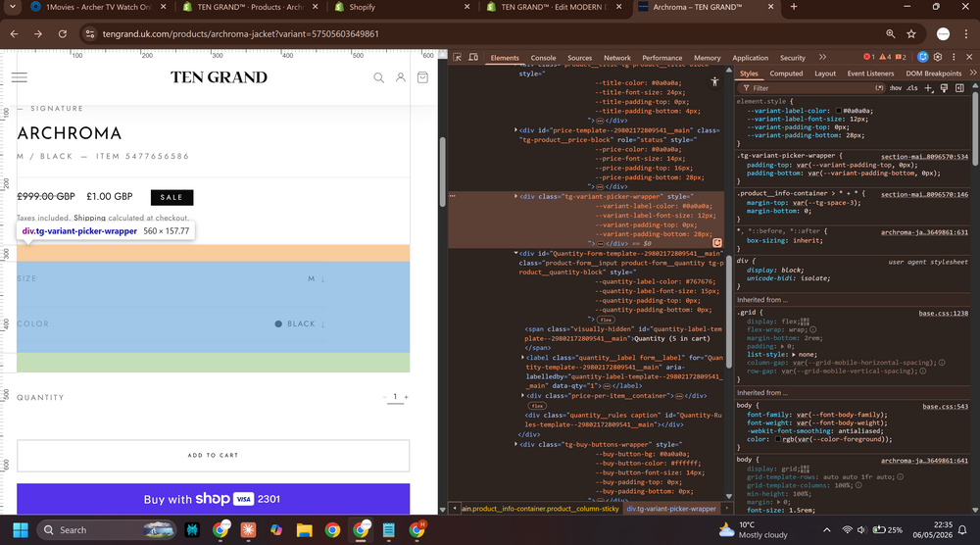
Task: Open the grid editor icon next to display: grid
Action: tap(805, 469)
